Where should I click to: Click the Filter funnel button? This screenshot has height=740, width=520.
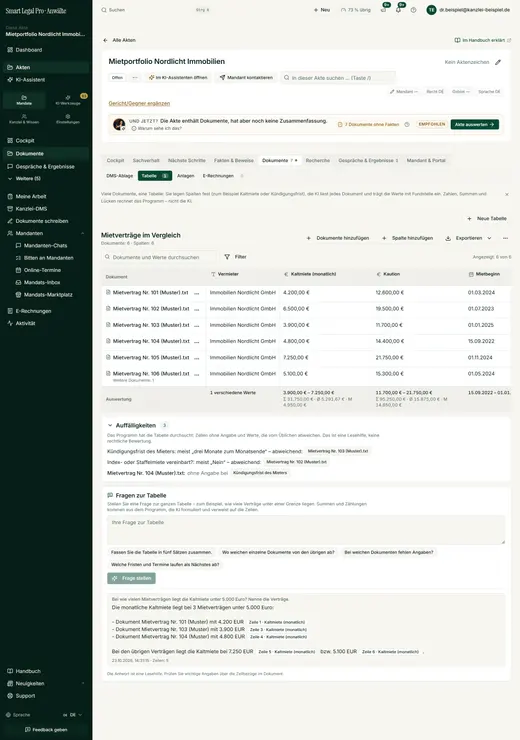click(x=235, y=257)
